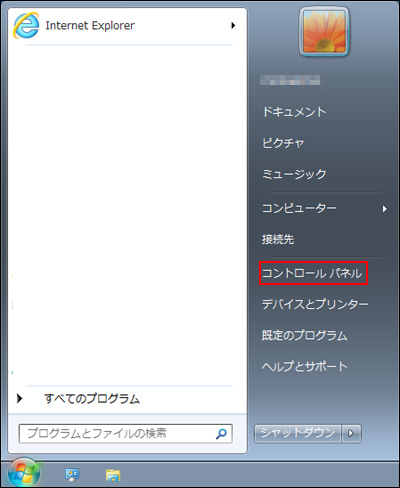Open デバイスとプリンター
Image resolution: width=400 pixels, height=488 pixels.
point(315,304)
